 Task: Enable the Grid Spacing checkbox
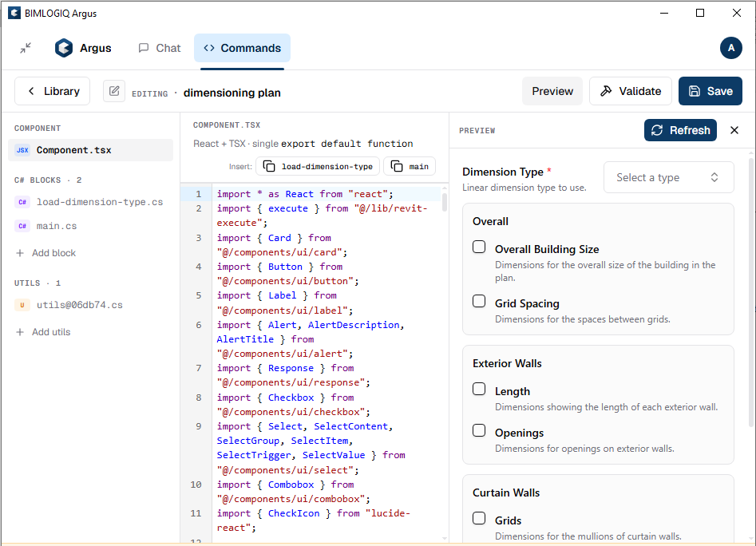tap(479, 301)
